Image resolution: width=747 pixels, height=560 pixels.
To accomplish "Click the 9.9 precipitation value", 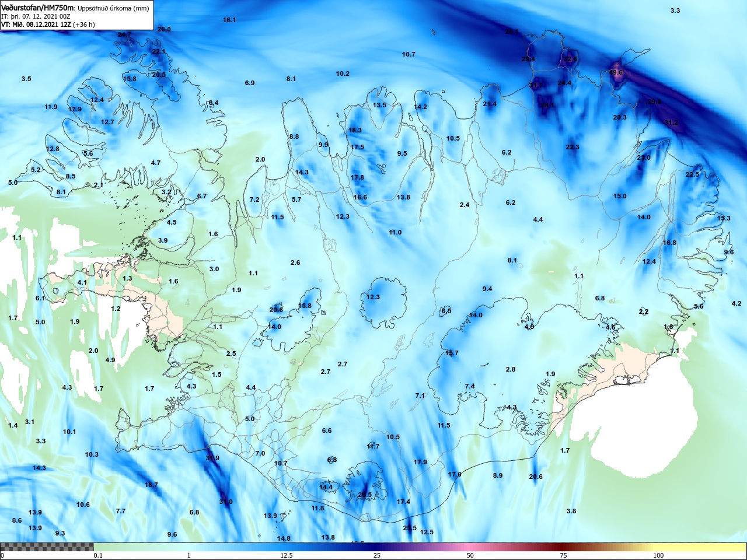I will [x=323, y=145].
